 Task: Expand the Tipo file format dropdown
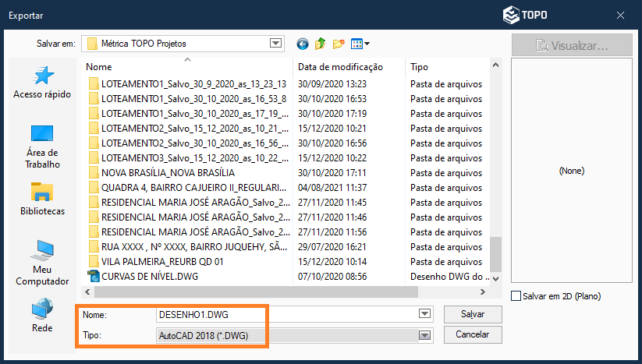click(425, 335)
